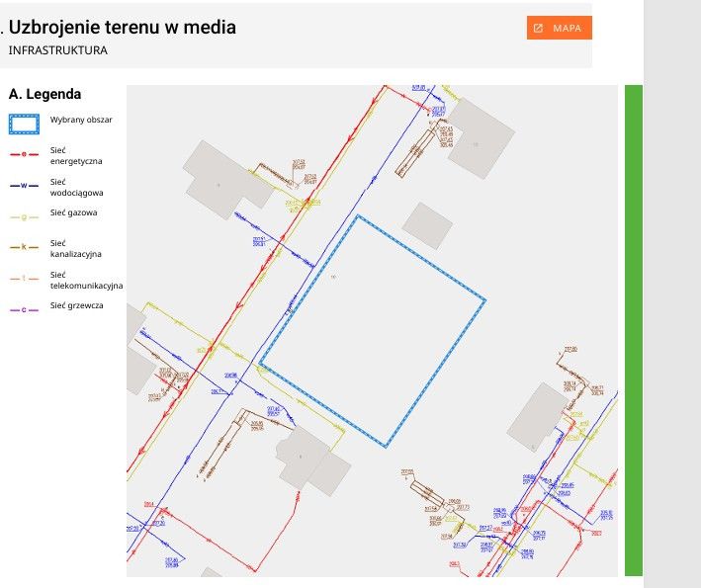
Task: Click the Wybrany obszar legend label
Action: (x=81, y=120)
